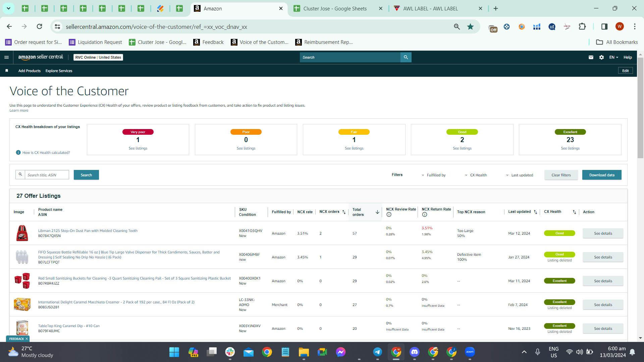Sort by NCX orders arrows
Screen dimensions: 644x362
coord(344,212)
